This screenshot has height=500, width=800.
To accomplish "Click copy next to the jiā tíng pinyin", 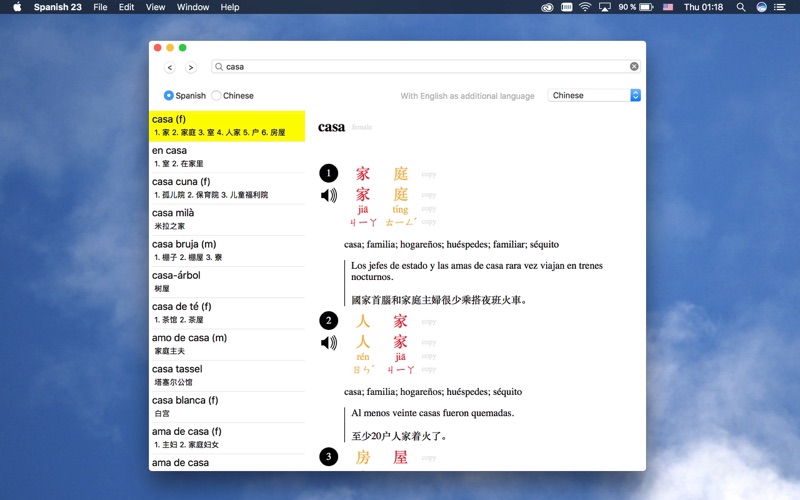I will 428,210.
